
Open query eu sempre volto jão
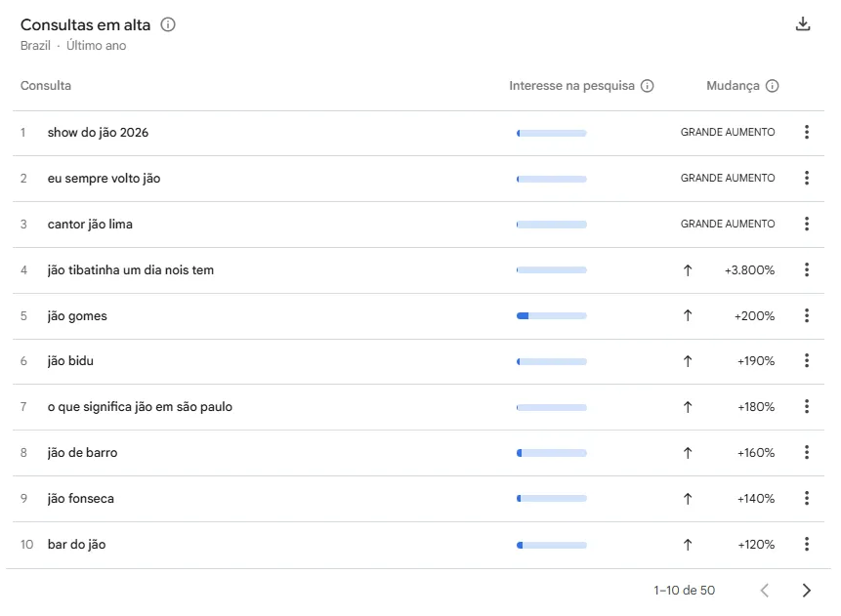coord(104,179)
